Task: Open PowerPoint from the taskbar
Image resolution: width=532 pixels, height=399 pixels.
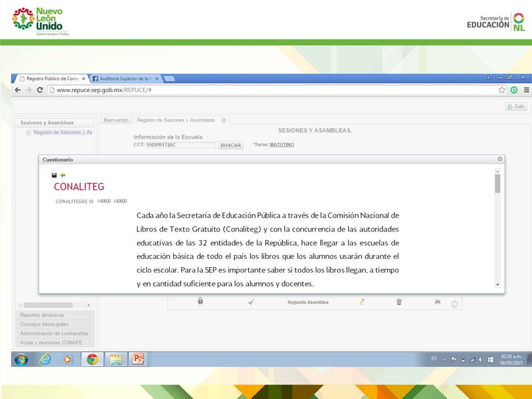Action: tap(138, 359)
